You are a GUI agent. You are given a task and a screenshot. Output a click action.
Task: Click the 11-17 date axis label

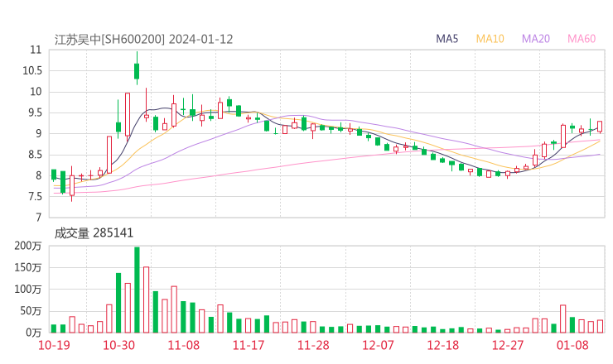[x=249, y=345]
